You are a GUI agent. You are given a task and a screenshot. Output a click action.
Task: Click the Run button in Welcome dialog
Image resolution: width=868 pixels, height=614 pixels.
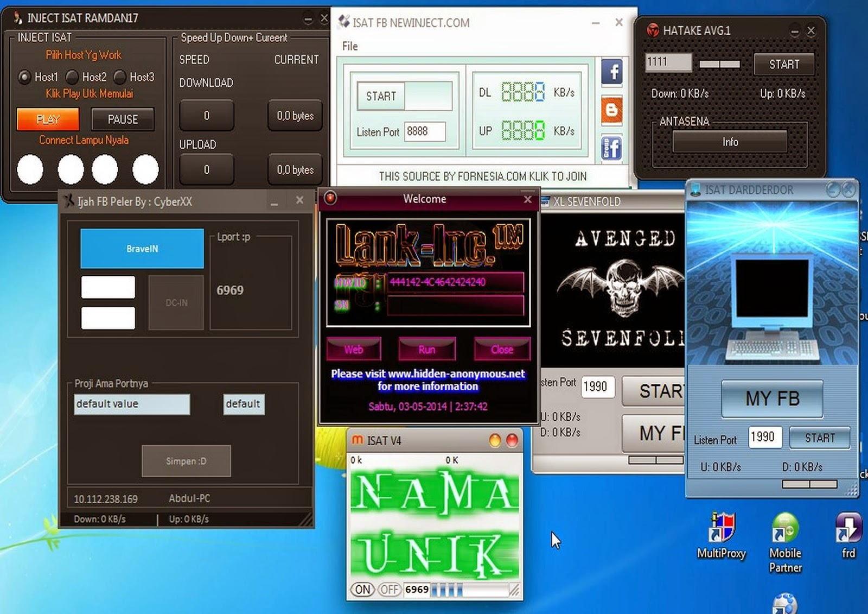427,349
